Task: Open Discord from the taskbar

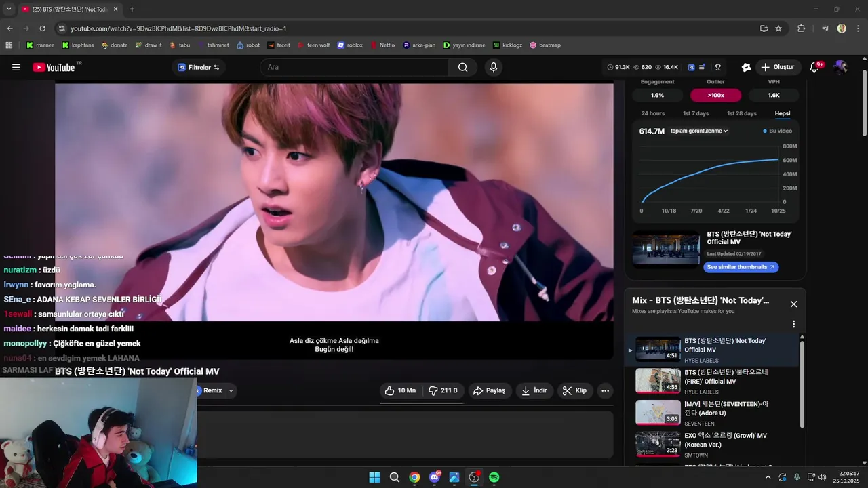Action: (x=435, y=477)
